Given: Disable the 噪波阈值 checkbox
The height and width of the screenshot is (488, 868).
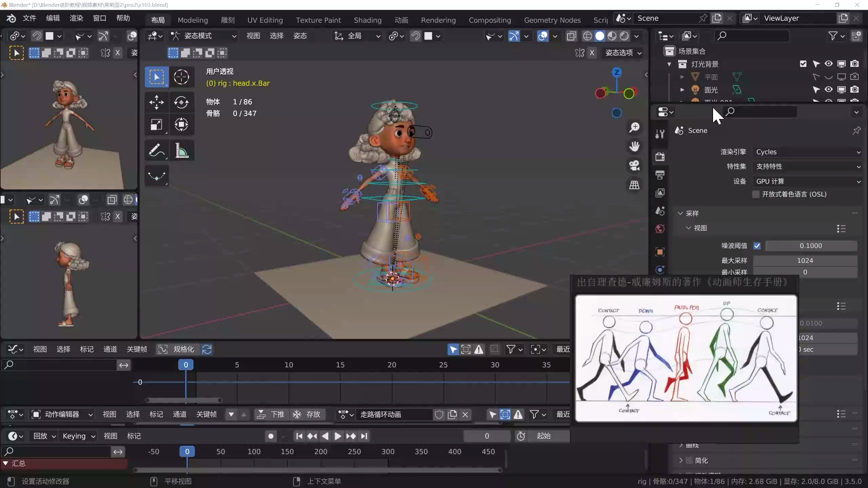Looking at the screenshot, I should pyautogui.click(x=757, y=246).
